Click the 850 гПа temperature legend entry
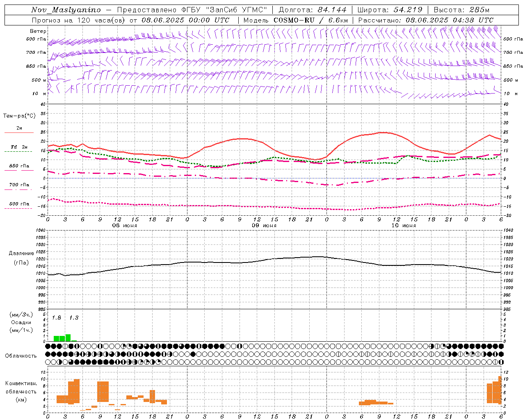This screenshot has width=525, height=420. [x=19, y=166]
